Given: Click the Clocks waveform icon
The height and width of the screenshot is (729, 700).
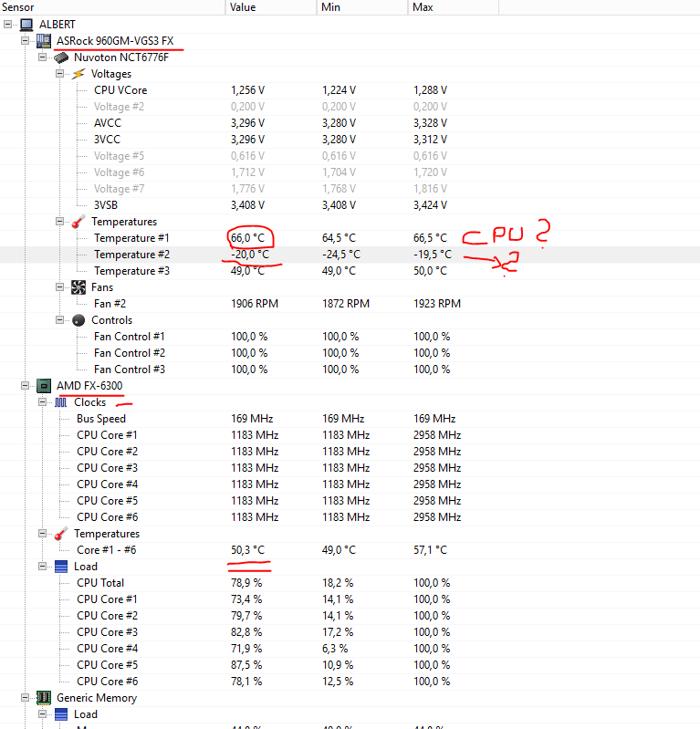Looking at the screenshot, I should [x=61, y=402].
